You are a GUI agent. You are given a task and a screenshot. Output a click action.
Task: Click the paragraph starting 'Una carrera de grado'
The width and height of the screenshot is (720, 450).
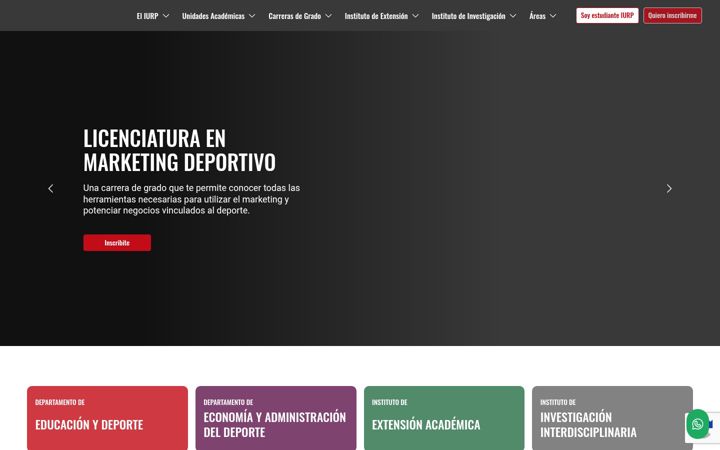pos(191,199)
